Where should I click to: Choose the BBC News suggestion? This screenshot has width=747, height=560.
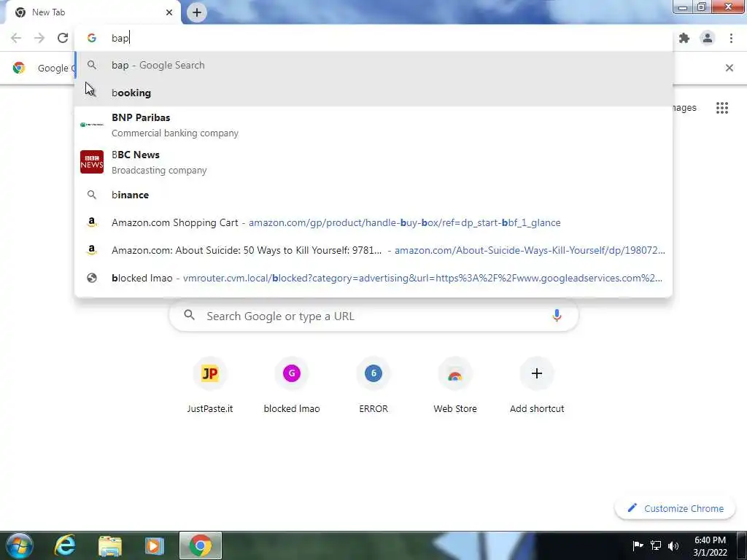tap(373, 163)
